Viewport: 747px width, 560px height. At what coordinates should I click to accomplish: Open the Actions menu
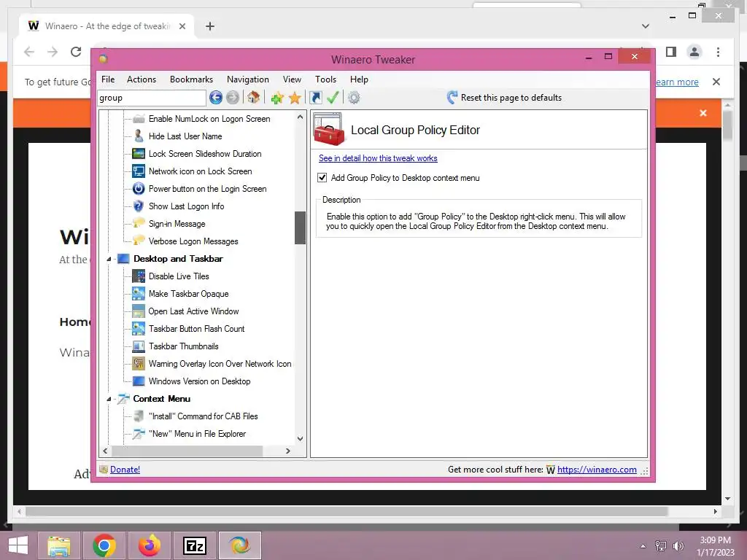(x=142, y=79)
